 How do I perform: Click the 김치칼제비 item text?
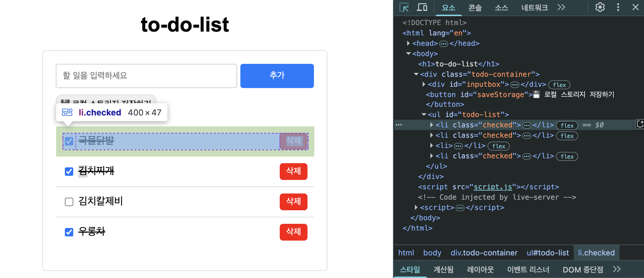pyautogui.click(x=100, y=202)
